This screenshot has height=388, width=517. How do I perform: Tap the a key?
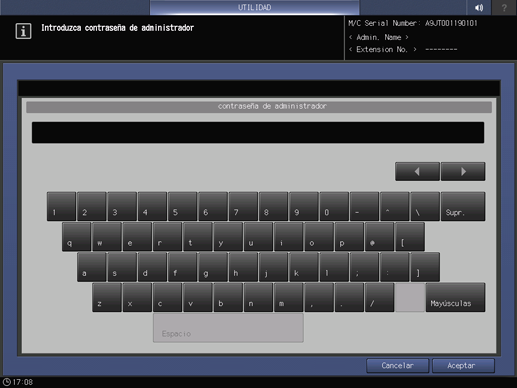tap(92, 267)
